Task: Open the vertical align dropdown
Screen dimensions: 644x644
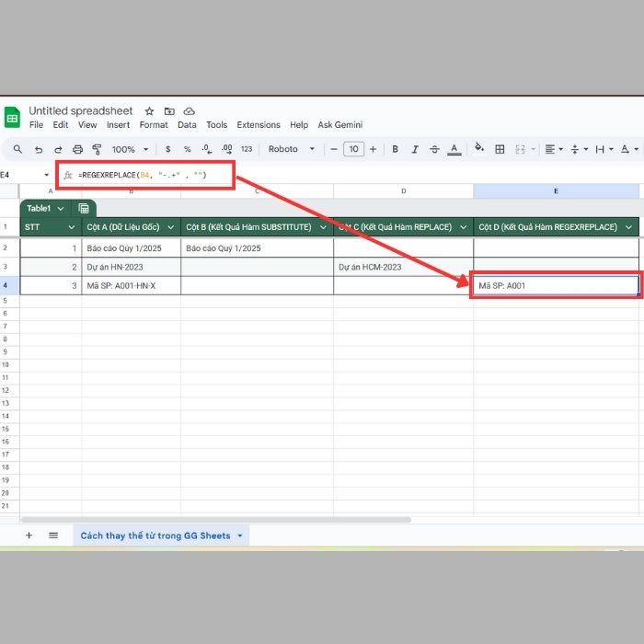Action: (580, 149)
